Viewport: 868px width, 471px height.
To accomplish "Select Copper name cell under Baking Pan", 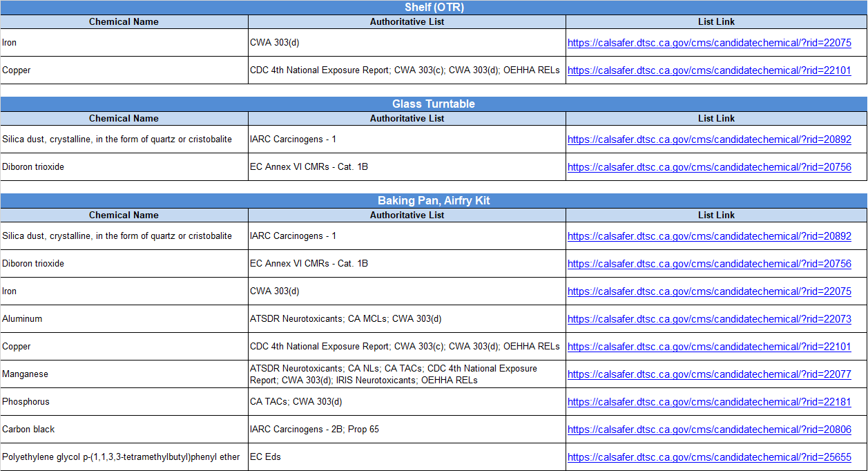I will pyautogui.click(x=124, y=347).
